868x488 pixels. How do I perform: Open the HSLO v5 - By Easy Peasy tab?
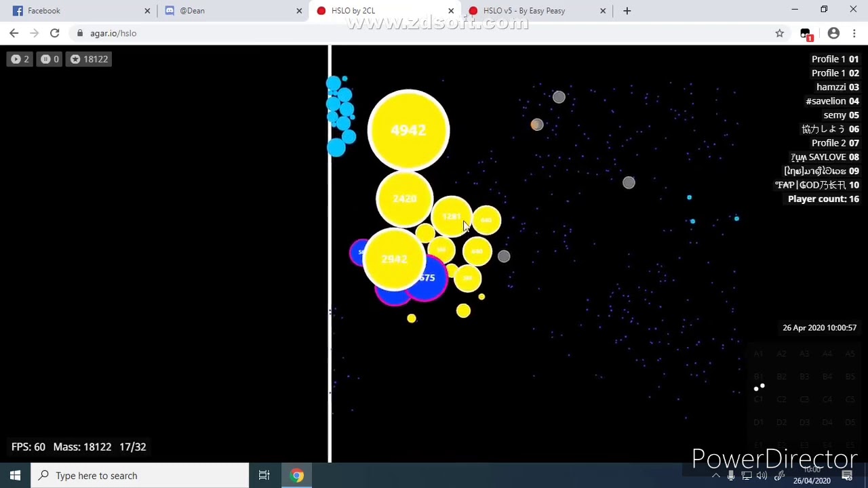pos(536,11)
